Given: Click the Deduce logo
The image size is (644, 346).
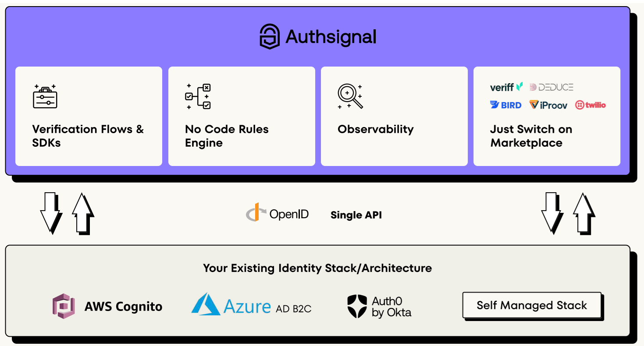Looking at the screenshot, I should pyautogui.click(x=551, y=87).
